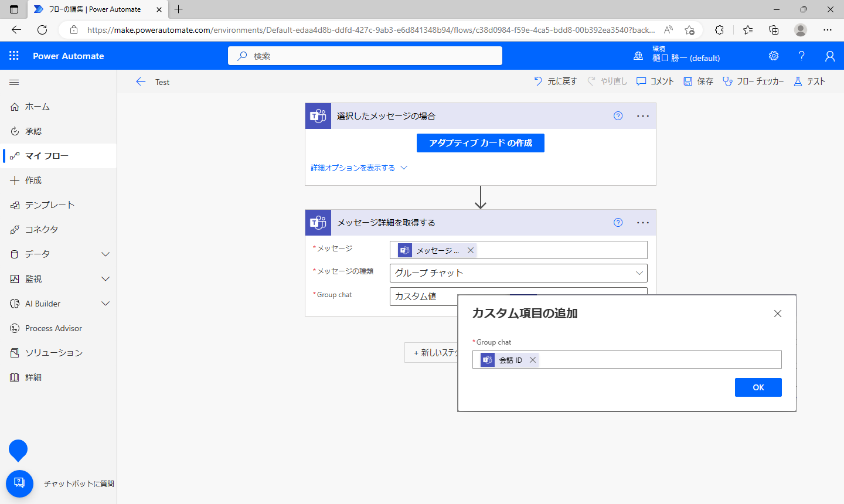Open browser settings and more menu
Screen dimensions: 844x504
[x=828, y=30]
